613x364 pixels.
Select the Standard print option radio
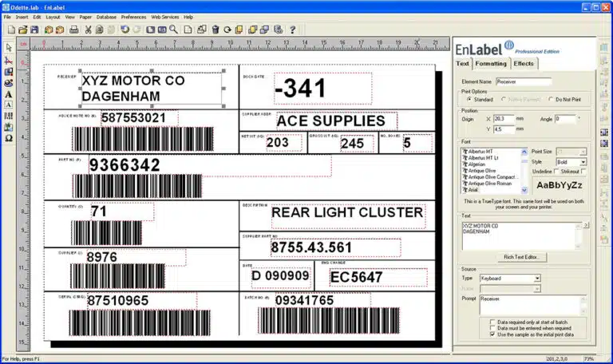coord(469,99)
